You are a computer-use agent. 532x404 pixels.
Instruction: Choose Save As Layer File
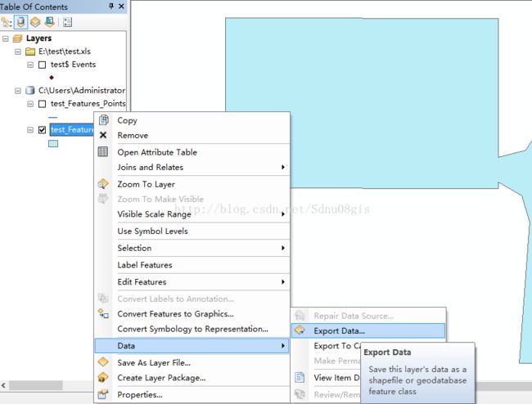[x=192, y=362]
